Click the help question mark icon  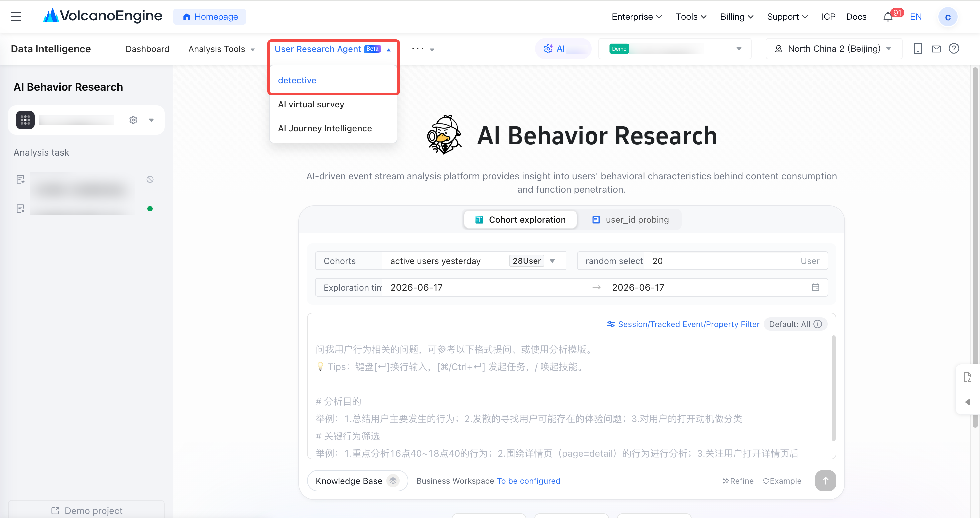(954, 49)
